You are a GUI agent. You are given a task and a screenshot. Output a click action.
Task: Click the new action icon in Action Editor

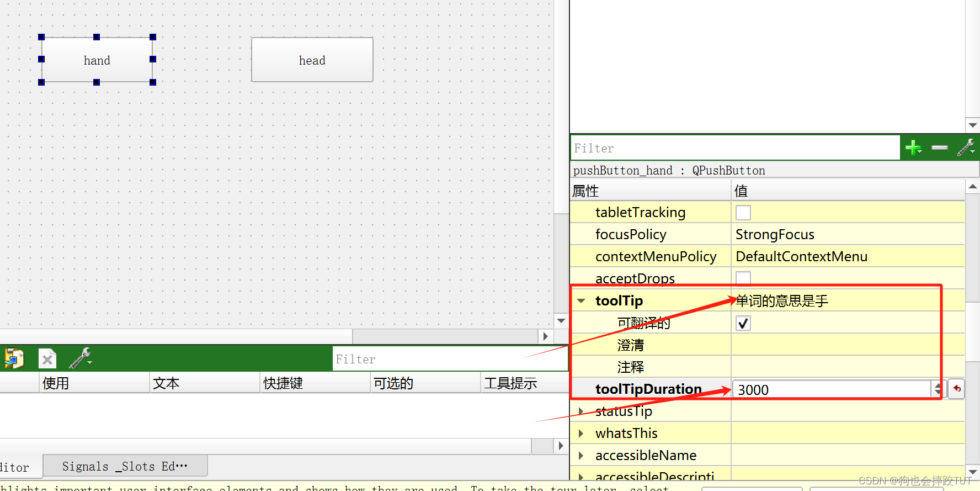[x=14, y=358]
